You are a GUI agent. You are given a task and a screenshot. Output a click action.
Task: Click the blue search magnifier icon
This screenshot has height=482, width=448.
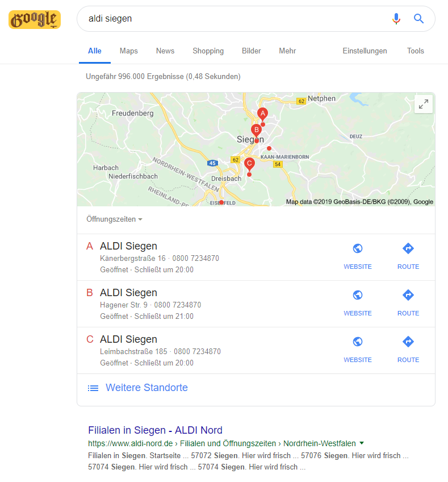click(x=418, y=19)
